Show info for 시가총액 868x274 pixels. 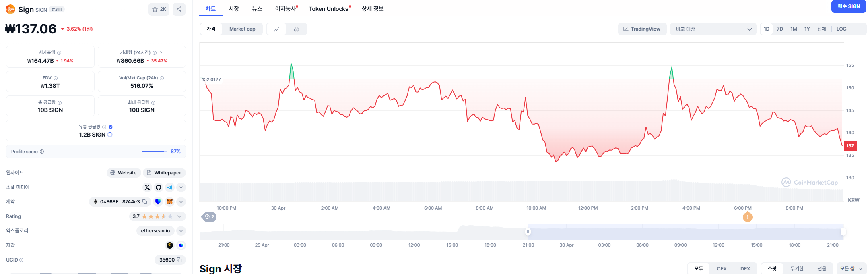click(x=59, y=53)
